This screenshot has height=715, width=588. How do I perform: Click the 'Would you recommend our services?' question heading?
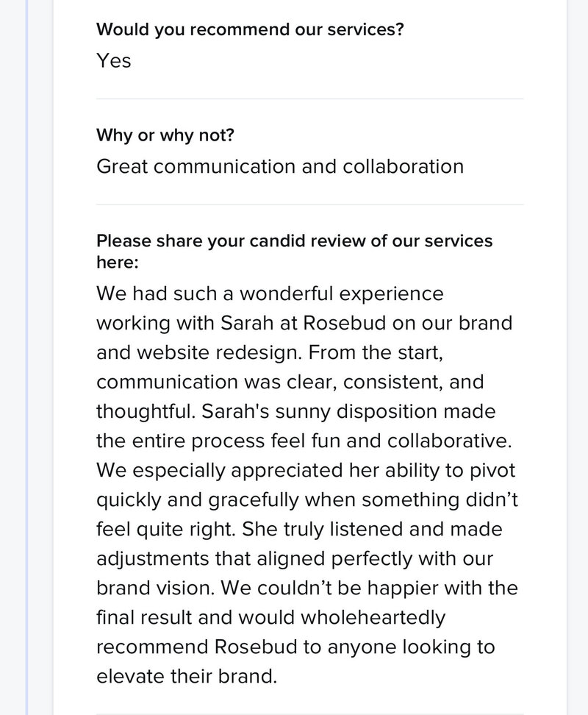(250, 29)
